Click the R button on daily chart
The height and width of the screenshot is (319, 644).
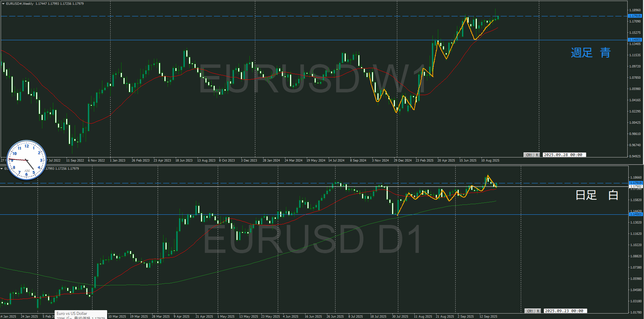[x=538, y=311]
